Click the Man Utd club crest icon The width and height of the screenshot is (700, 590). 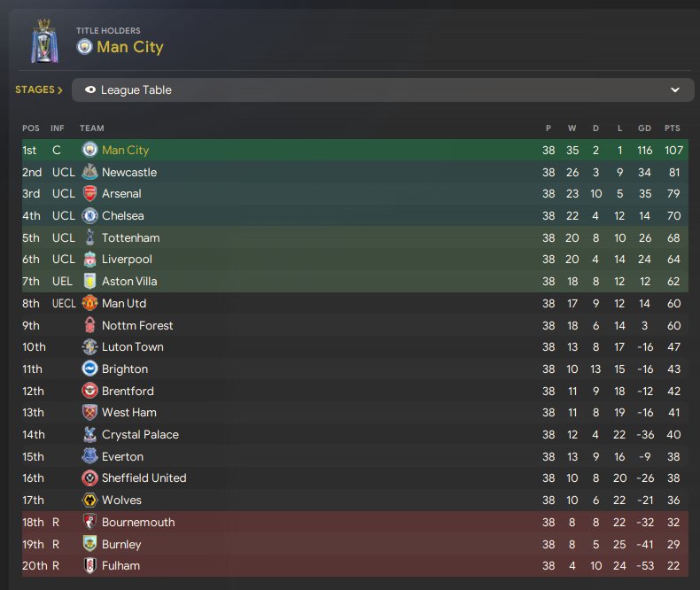pyautogui.click(x=89, y=303)
